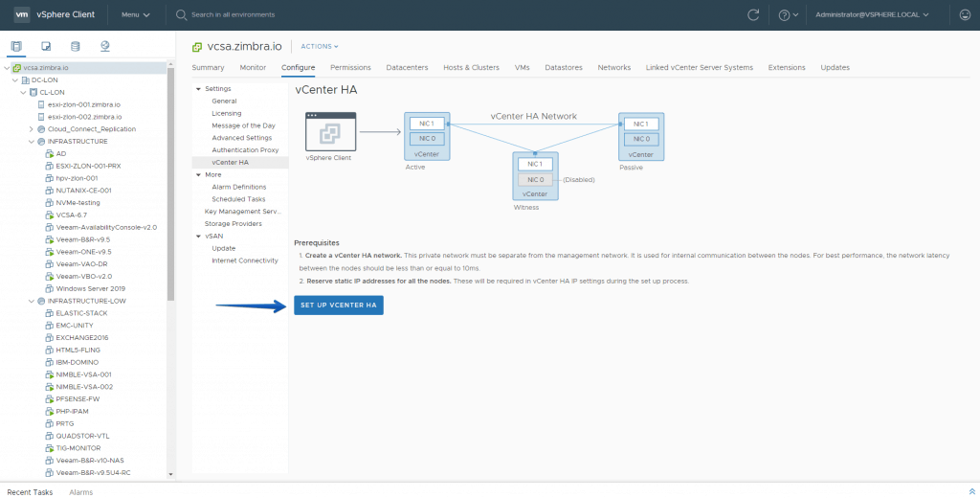Click the datacenter icon next to DC-LON
Screen dimensions: 980x498
coord(26,80)
